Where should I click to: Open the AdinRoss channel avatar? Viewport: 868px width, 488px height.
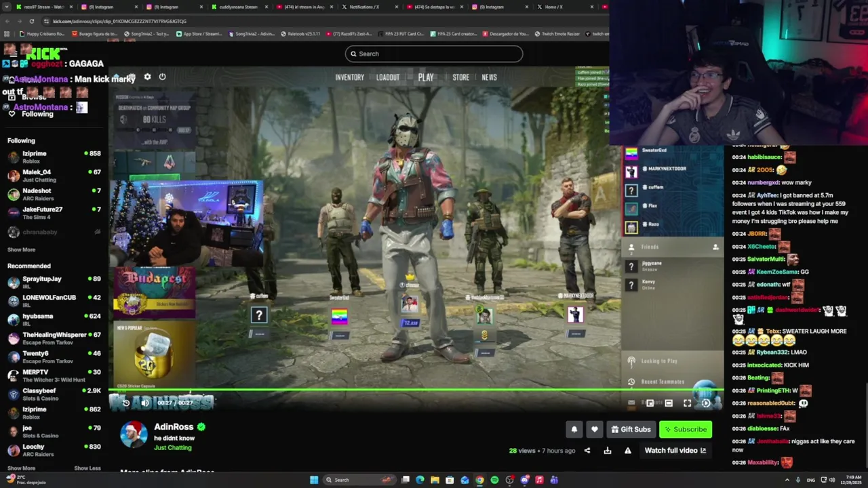pos(134,434)
